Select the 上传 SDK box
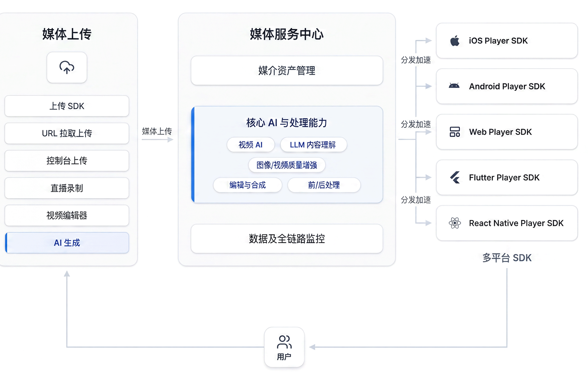Viewport: 588px width, 374px height. 67,106
